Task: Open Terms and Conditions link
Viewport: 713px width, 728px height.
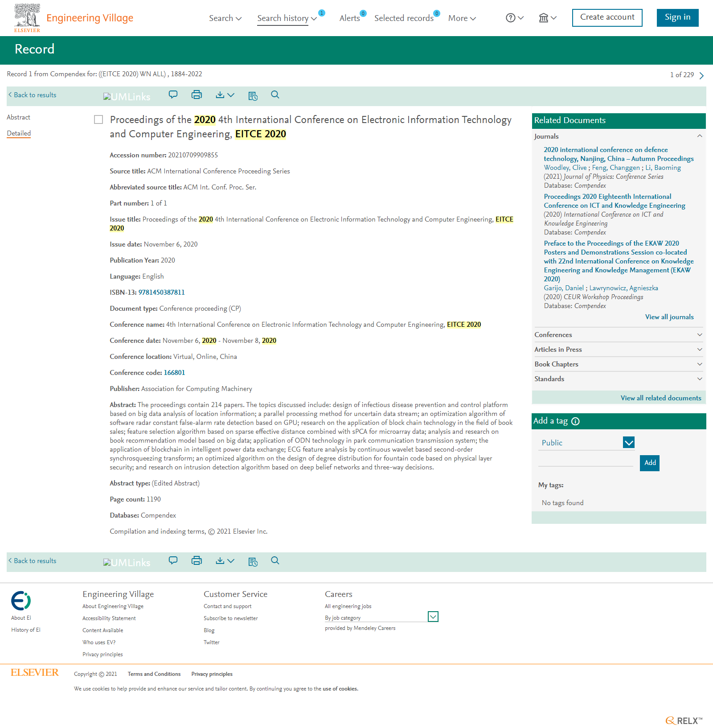Action: 154,674
